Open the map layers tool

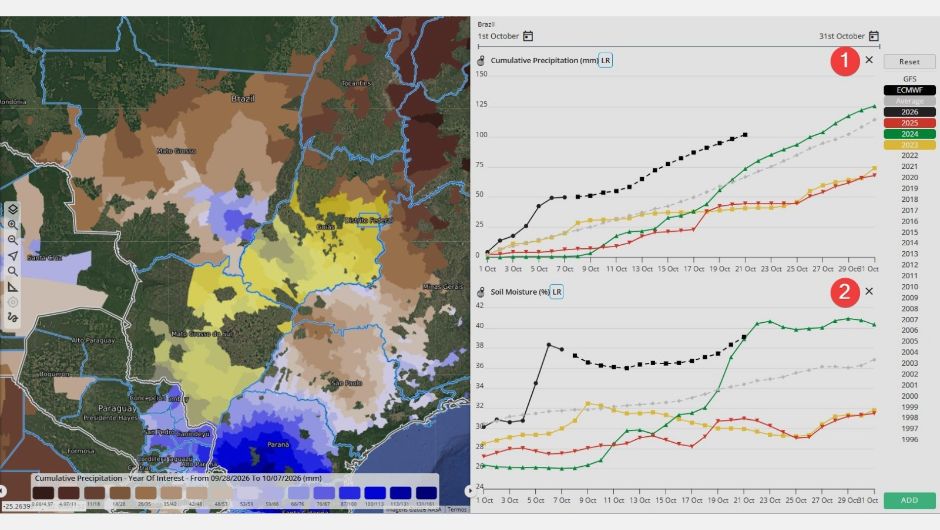[x=13, y=209]
